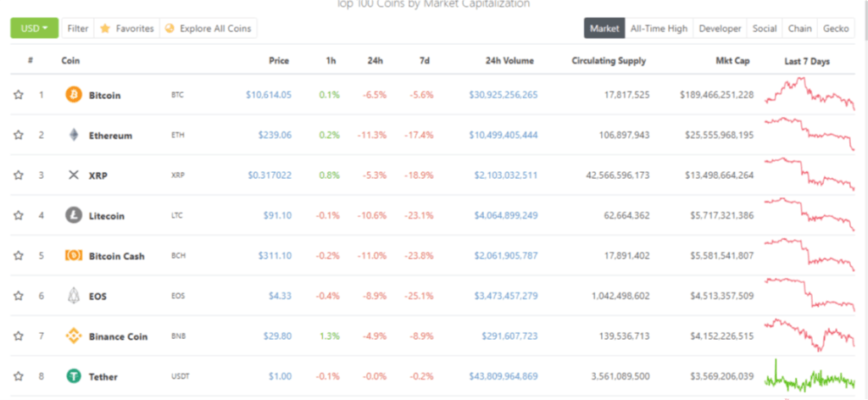Click the Last 7 Days column header
Viewport: 868px width, 400px height.
pyautogui.click(x=807, y=61)
